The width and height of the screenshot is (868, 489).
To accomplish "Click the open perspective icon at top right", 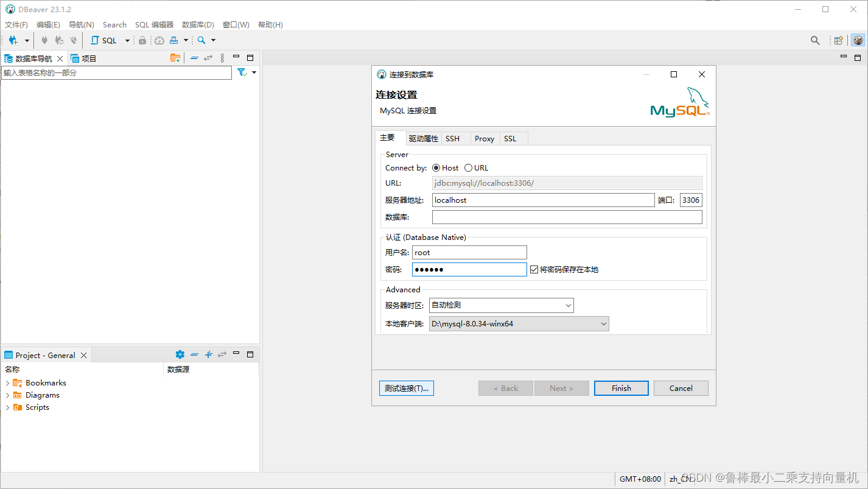I will click(839, 40).
